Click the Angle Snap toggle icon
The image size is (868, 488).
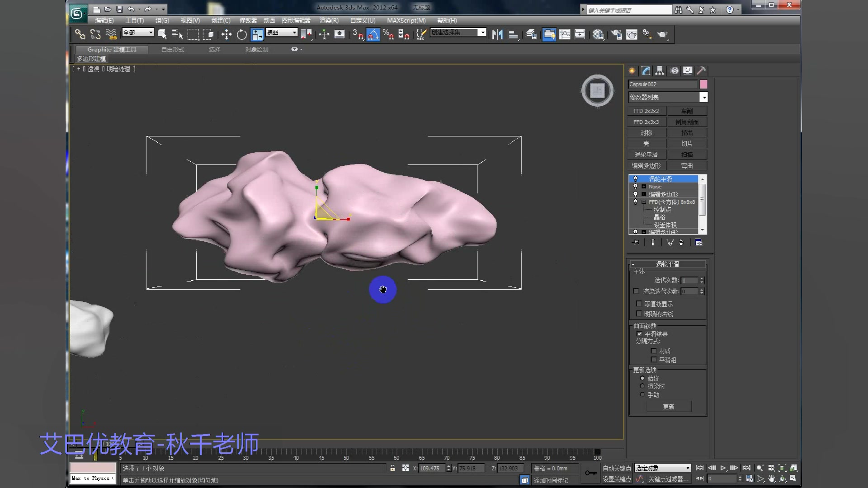pyautogui.click(x=373, y=34)
